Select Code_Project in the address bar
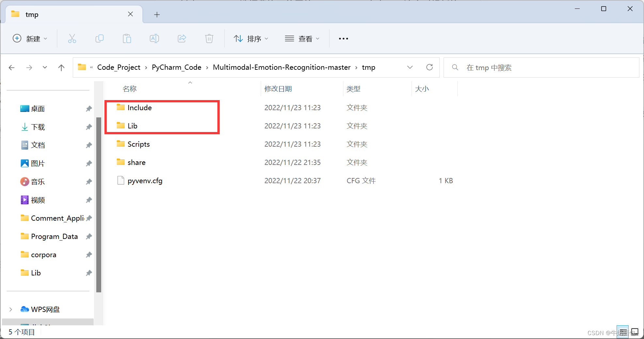This screenshot has height=339, width=644. [x=119, y=67]
